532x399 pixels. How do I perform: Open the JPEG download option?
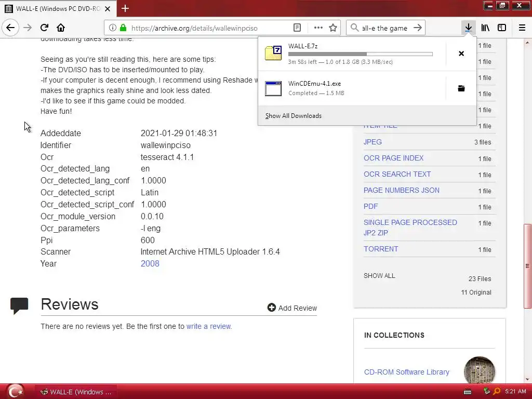373,142
